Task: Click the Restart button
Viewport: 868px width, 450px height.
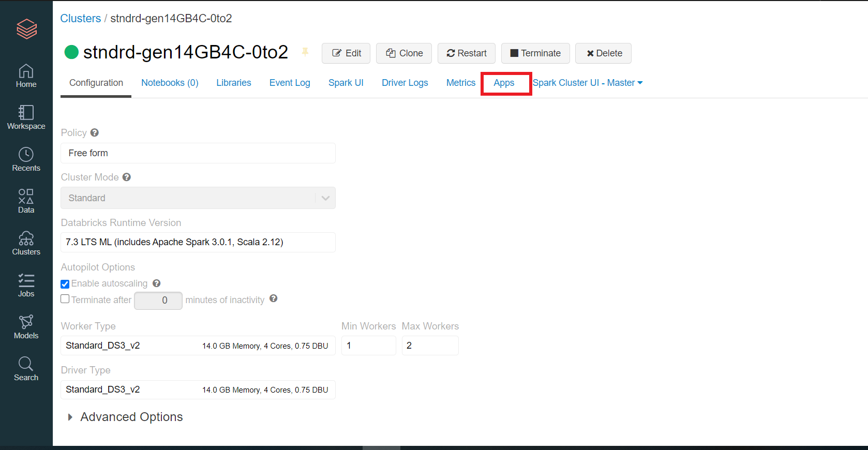Action: coord(467,53)
